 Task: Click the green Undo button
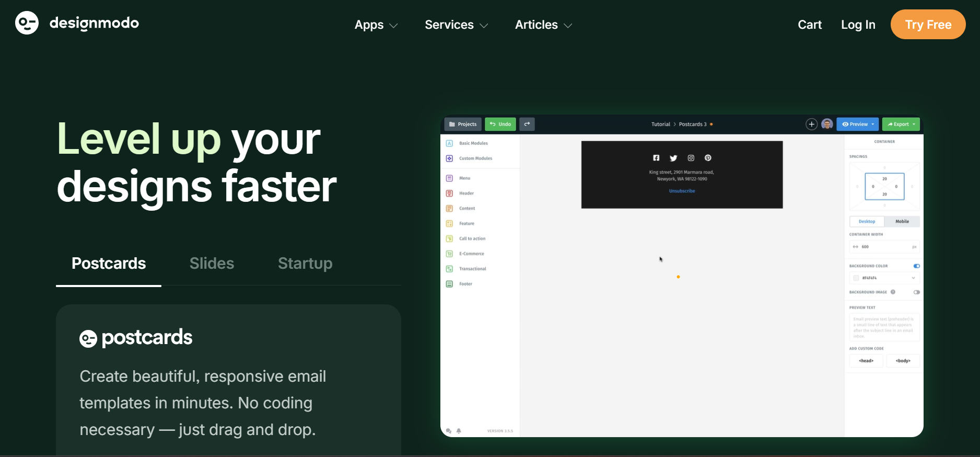tap(500, 124)
